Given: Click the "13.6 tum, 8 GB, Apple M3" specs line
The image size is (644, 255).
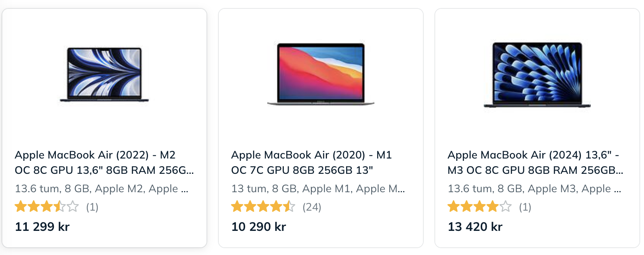Looking at the screenshot, I should click(x=534, y=188).
